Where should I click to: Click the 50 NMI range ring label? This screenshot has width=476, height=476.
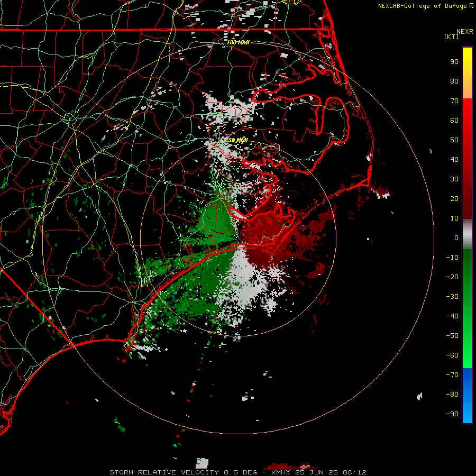[239, 140]
